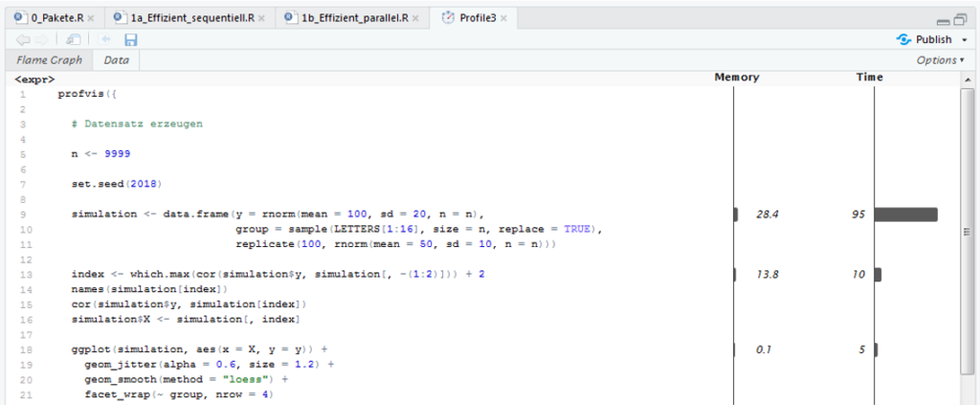This screenshot has width=980, height=405.
Task: Click the replicate(100, rnorm line
Action: click(x=395, y=244)
